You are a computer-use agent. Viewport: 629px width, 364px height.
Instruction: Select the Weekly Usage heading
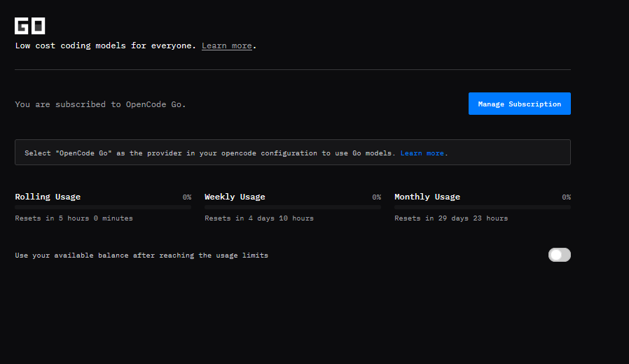235,197
